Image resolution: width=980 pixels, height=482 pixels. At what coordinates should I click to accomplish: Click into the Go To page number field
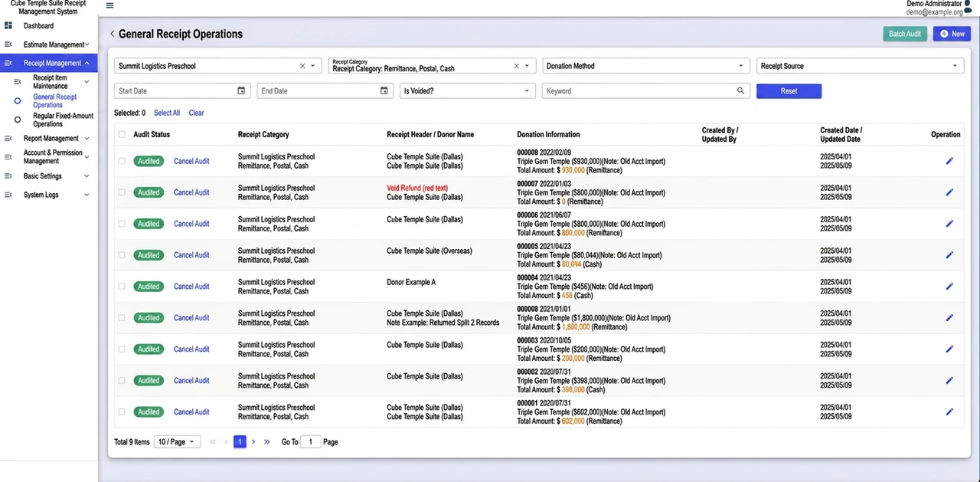(311, 441)
